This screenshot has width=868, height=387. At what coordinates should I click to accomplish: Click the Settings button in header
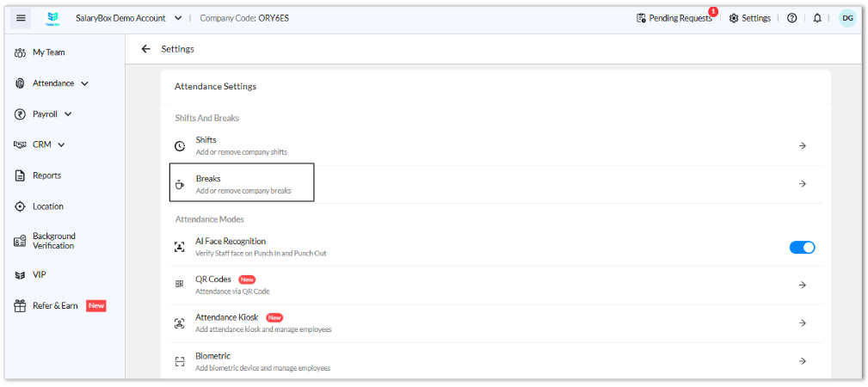pos(750,18)
